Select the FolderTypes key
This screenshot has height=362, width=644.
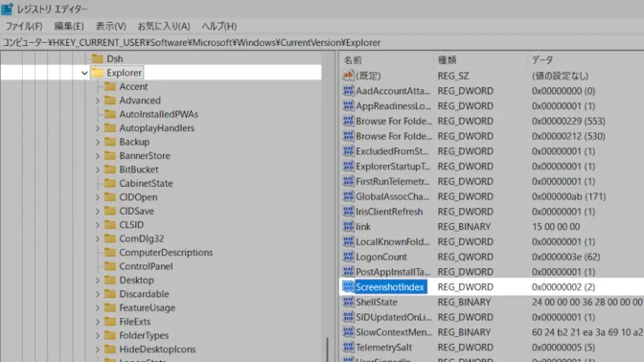click(x=144, y=335)
